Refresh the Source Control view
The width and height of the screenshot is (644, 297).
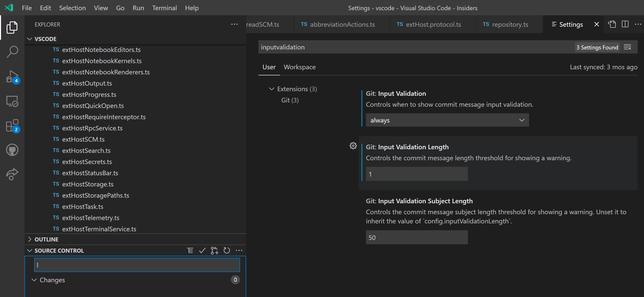[x=227, y=250]
